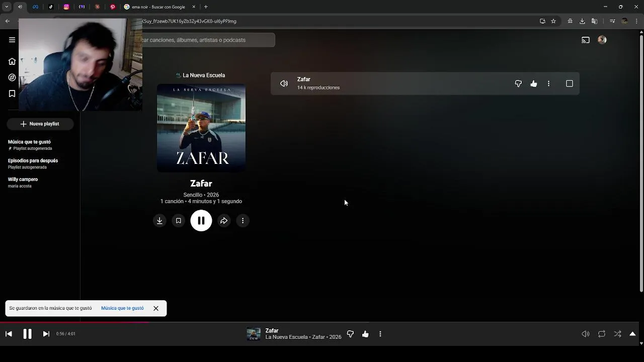644x362 pixels.
Task: Open the Chrome tab search dropdown
Action: (x=7, y=7)
